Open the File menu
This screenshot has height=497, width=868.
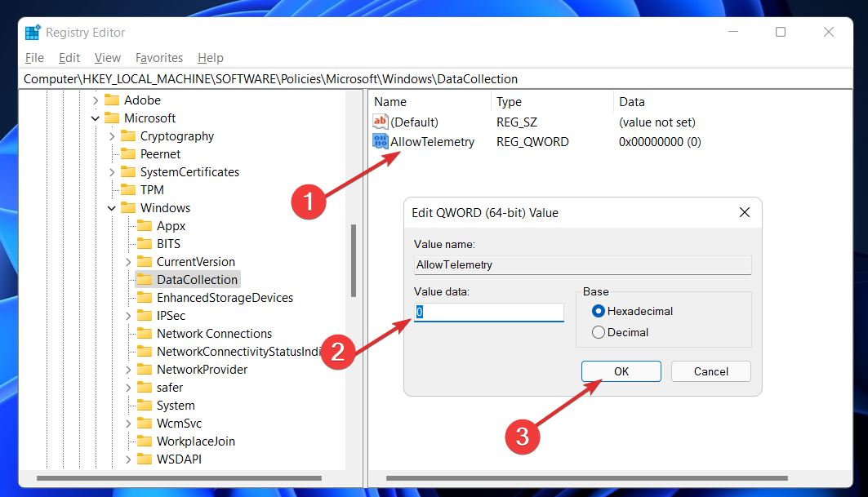pyautogui.click(x=34, y=58)
